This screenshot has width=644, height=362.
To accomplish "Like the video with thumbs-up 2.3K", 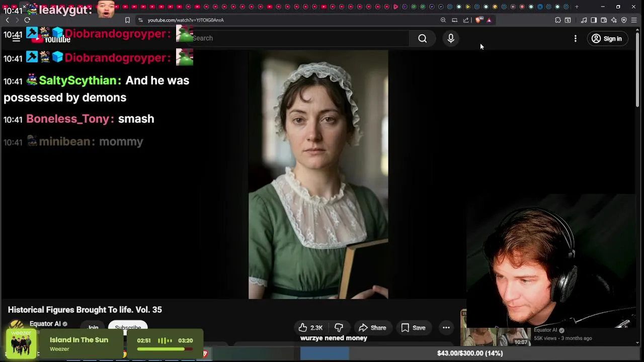I will click(310, 328).
